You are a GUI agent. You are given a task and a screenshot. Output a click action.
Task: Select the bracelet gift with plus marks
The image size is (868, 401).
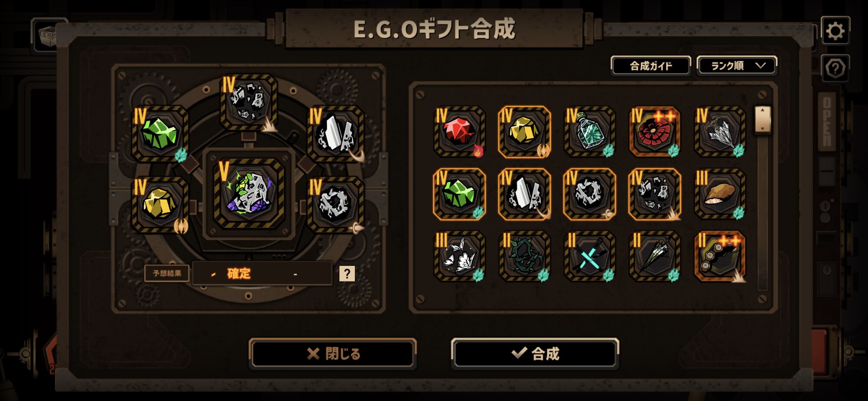tap(720, 256)
